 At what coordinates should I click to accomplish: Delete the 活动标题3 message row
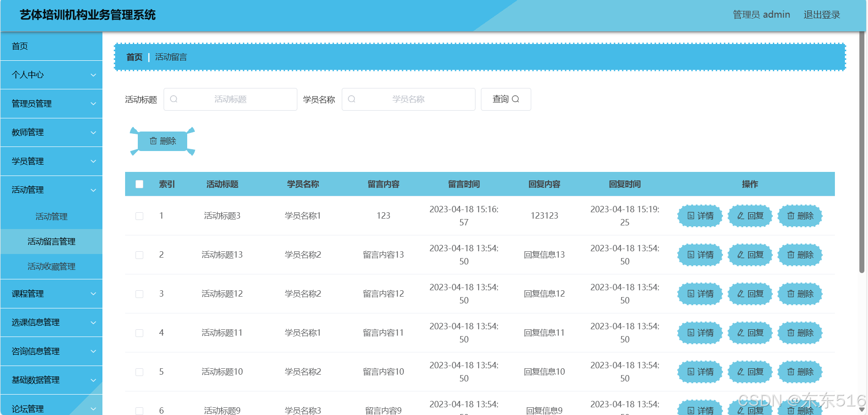(800, 216)
